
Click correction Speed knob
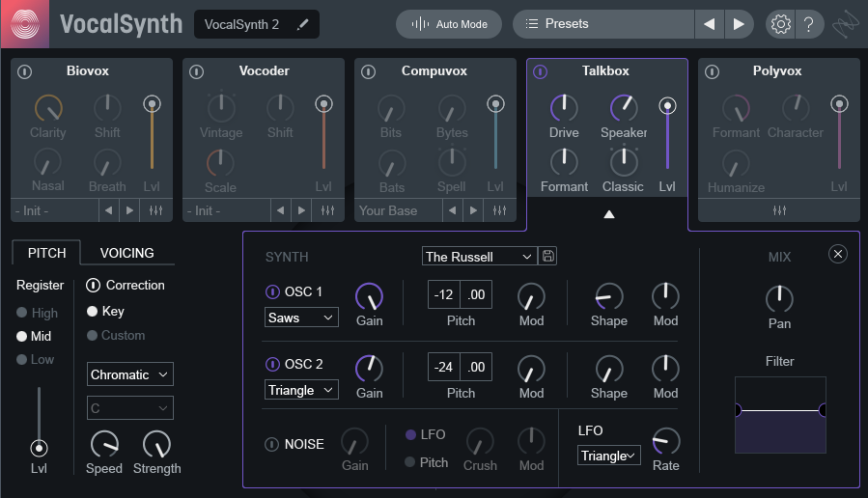pos(104,444)
